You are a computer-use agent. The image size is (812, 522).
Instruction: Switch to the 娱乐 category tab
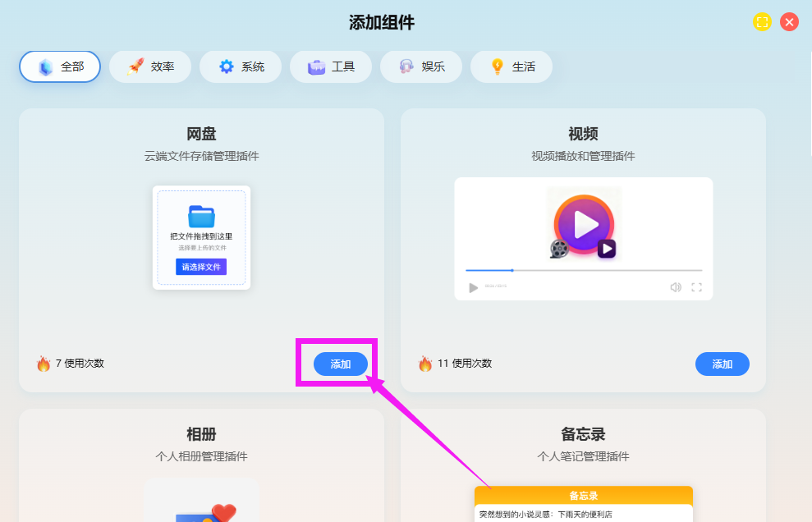click(x=421, y=66)
